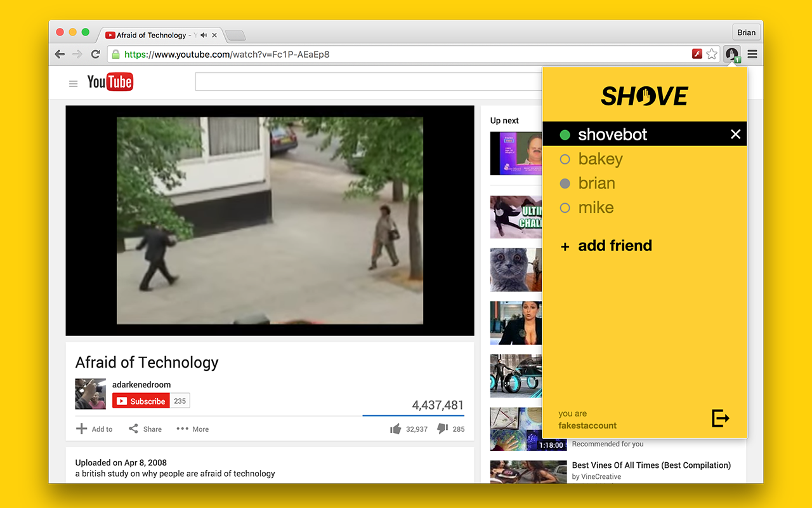Open the futuristic motorcycle video thumbnail
The width and height of the screenshot is (812, 508).
[x=516, y=376]
